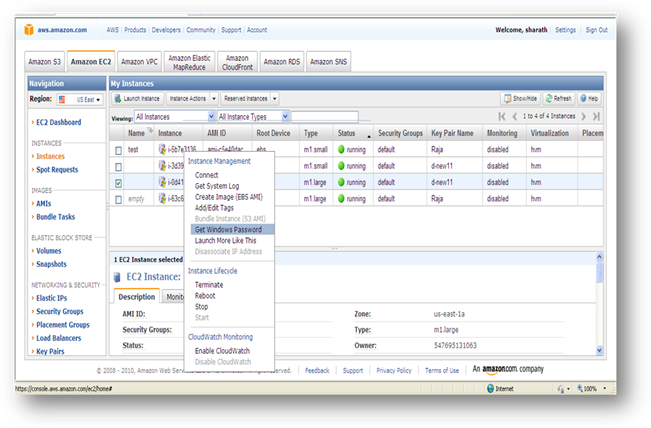
Task: Click the Show/Hide columns button
Action: coord(520,98)
